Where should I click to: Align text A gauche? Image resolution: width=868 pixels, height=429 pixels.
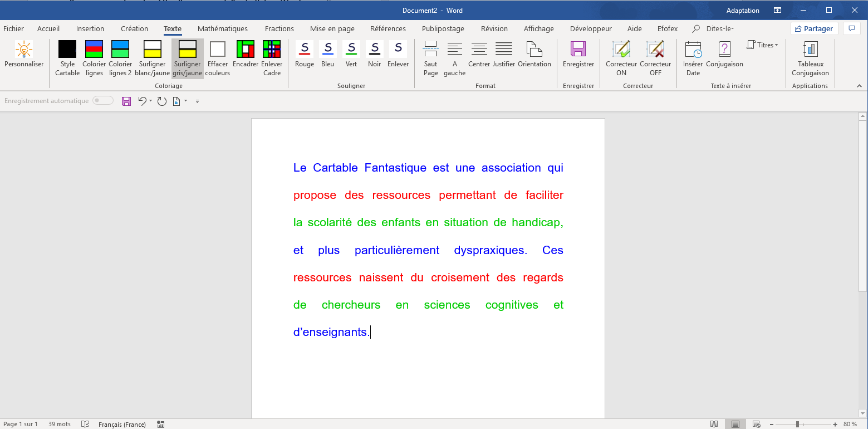tap(455, 58)
